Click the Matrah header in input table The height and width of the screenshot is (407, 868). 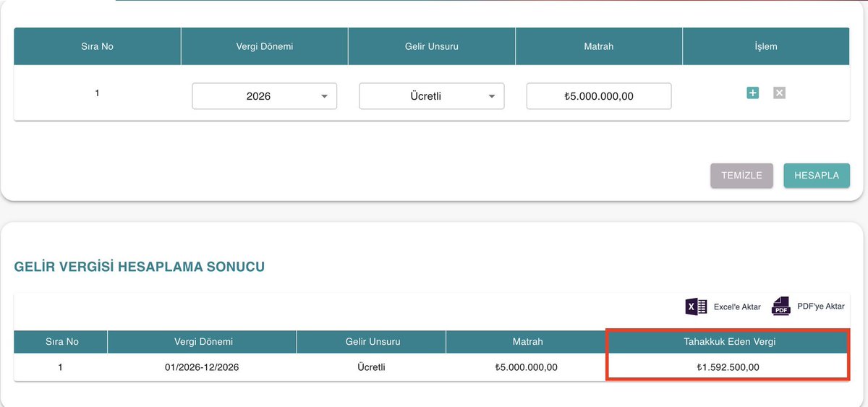[x=599, y=46]
